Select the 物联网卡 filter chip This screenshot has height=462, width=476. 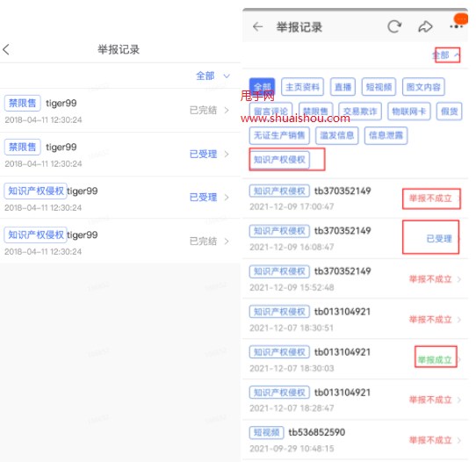409,112
